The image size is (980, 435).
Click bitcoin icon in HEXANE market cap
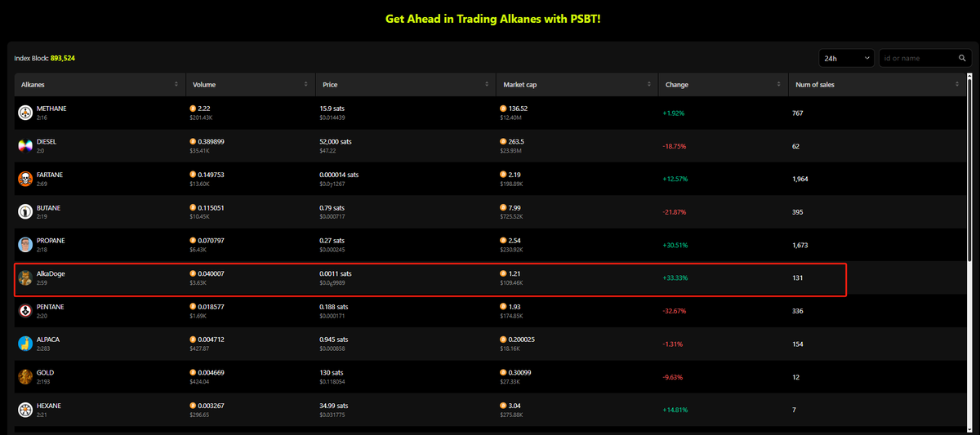coord(503,406)
